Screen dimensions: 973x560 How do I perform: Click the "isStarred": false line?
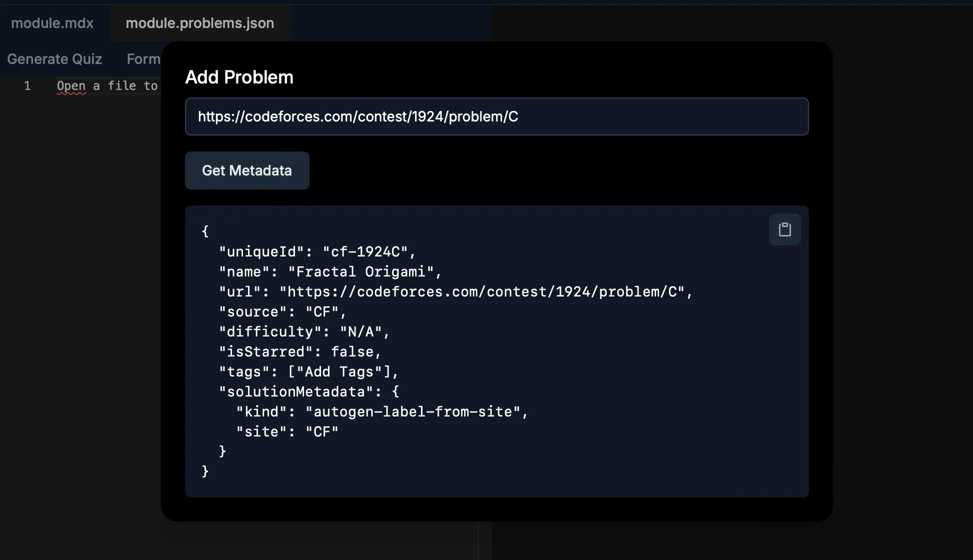[x=300, y=351]
